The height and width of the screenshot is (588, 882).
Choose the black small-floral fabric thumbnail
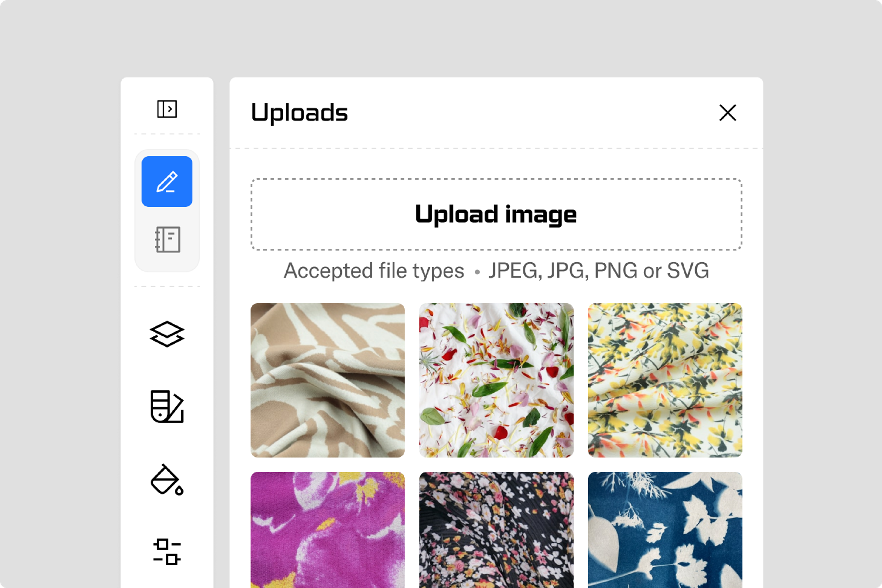[x=496, y=529]
